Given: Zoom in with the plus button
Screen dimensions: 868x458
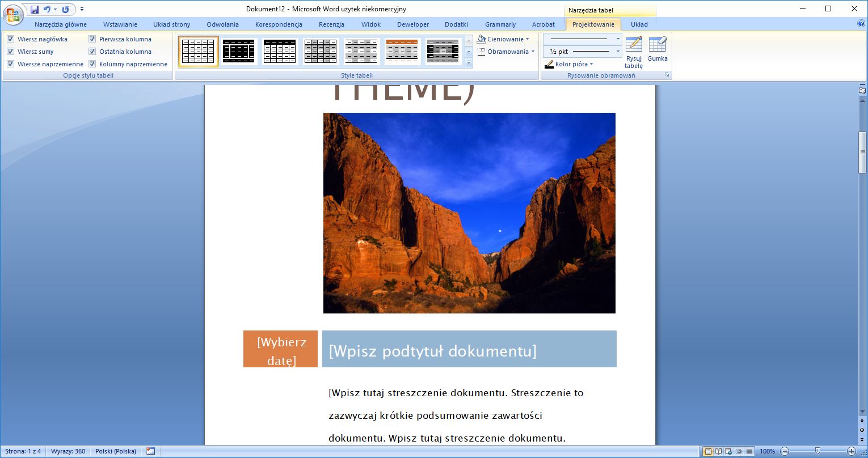Looking at the screenshot, I should click(852, 451).
